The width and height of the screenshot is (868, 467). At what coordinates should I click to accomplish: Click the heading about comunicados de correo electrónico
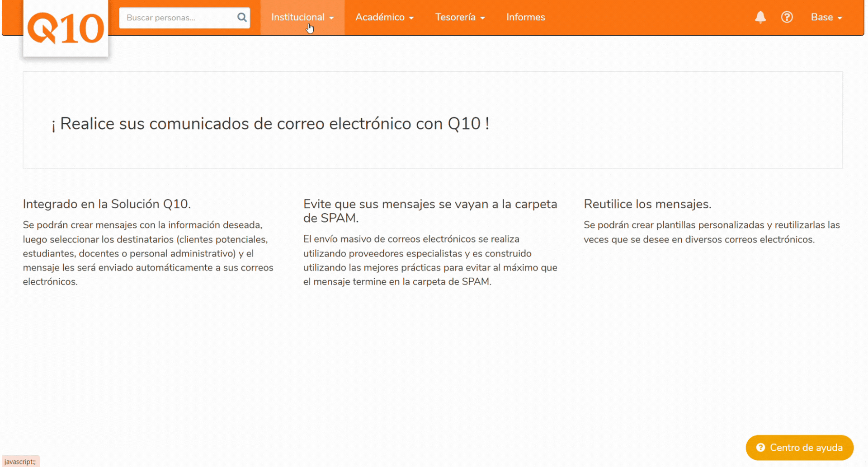point(270,123)
